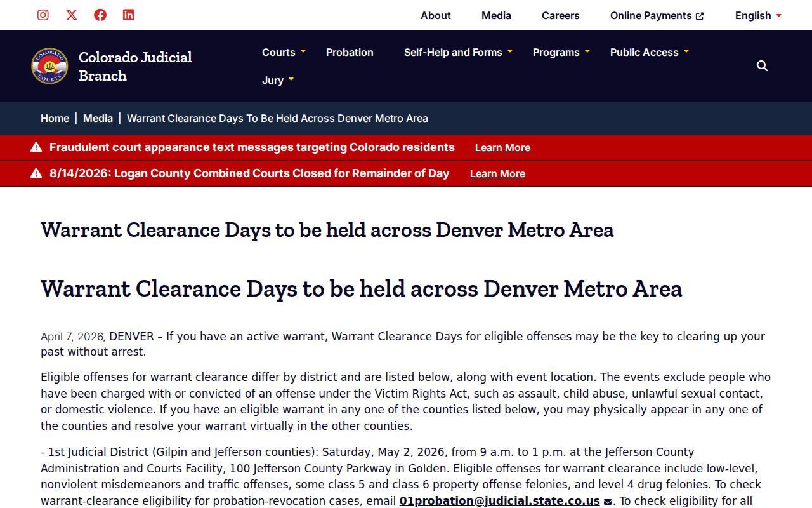The width and height of the screenshot is (812, 508).
Task: Click the envelope icon after the probation email
Action: tap(608, 502)
